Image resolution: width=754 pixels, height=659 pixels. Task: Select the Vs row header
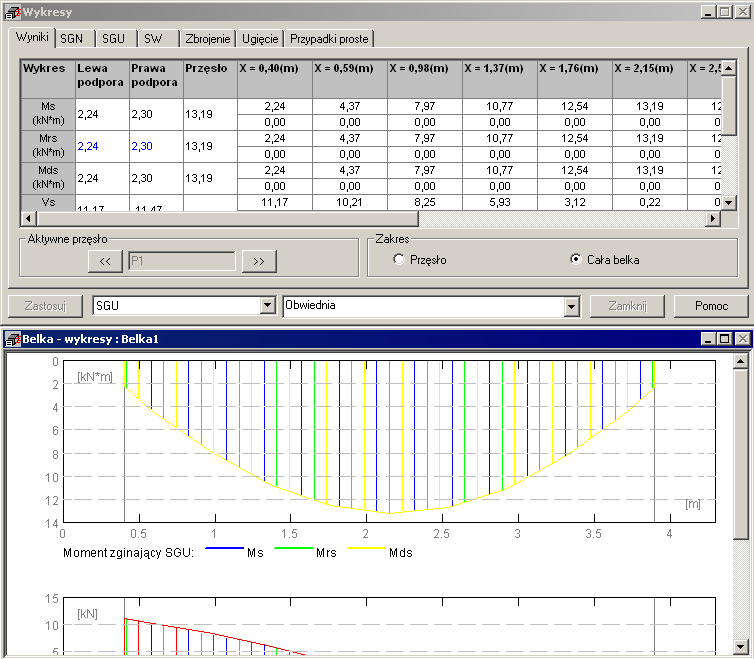coord(48,203)
